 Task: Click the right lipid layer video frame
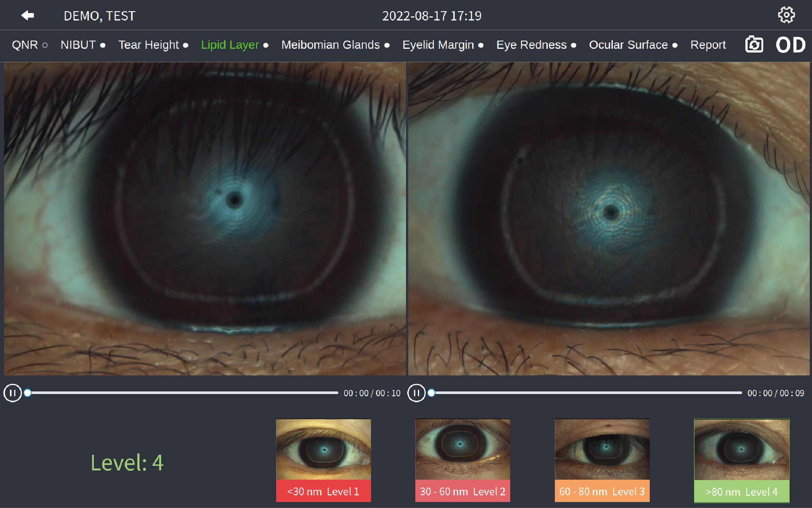click(x=609, y=219)
